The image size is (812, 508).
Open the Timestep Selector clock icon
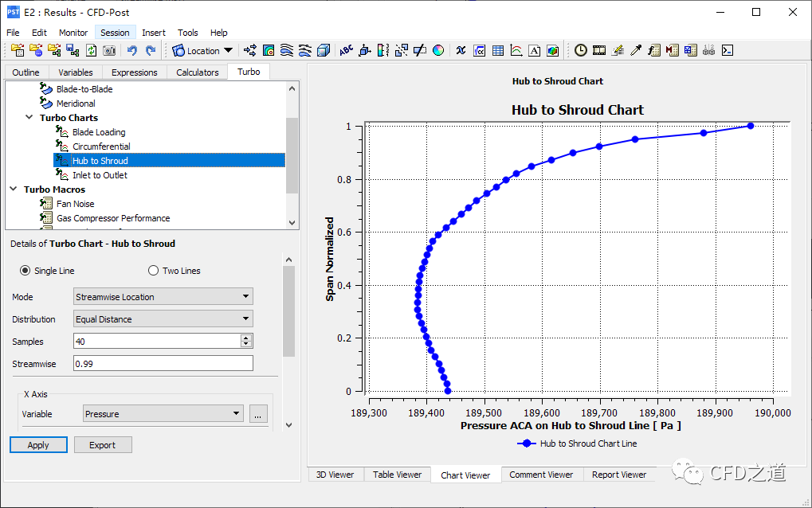click(x=581, y=50)
